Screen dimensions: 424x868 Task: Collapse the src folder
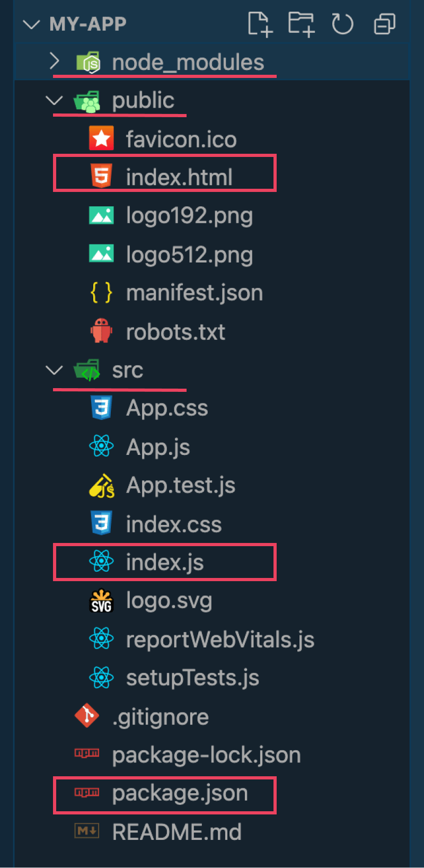(x=54, y=370)
